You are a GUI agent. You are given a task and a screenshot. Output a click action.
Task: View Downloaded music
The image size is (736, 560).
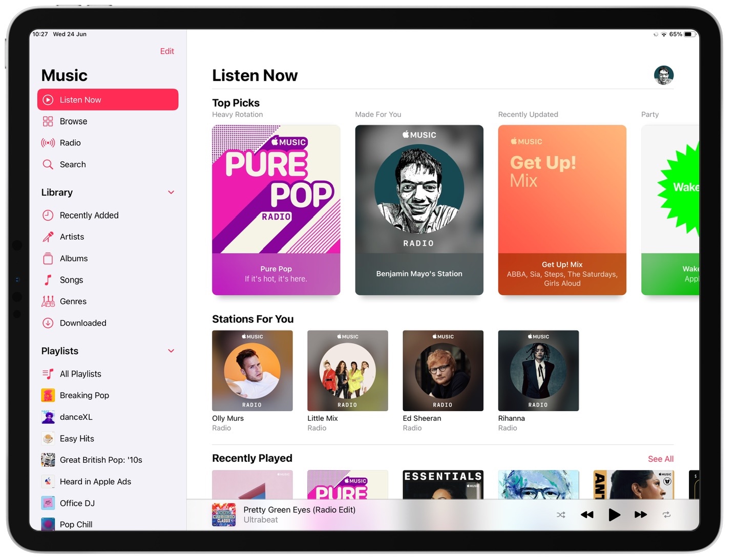83,322
